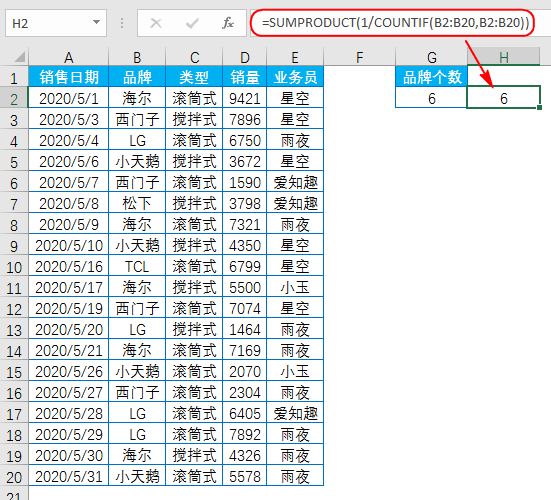
Task: Click the Select All corner triangle
Action: pyautogui.click(x=19, y=57)
